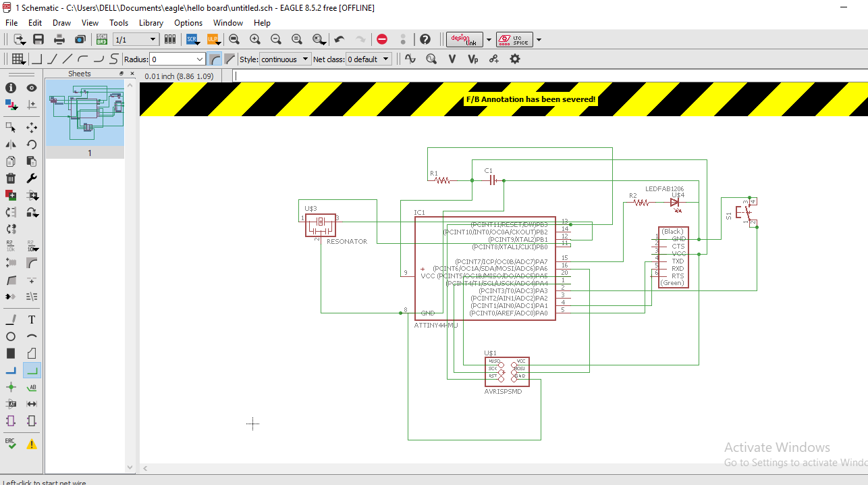Select the Move tool
Viewport: 868px width, 485px height.
click(32, 127)
